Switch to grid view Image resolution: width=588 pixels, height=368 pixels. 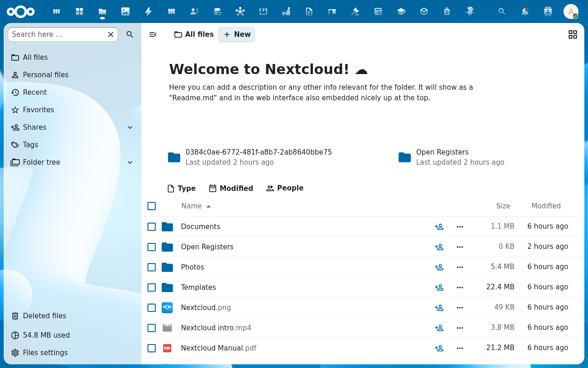point(573,34)
